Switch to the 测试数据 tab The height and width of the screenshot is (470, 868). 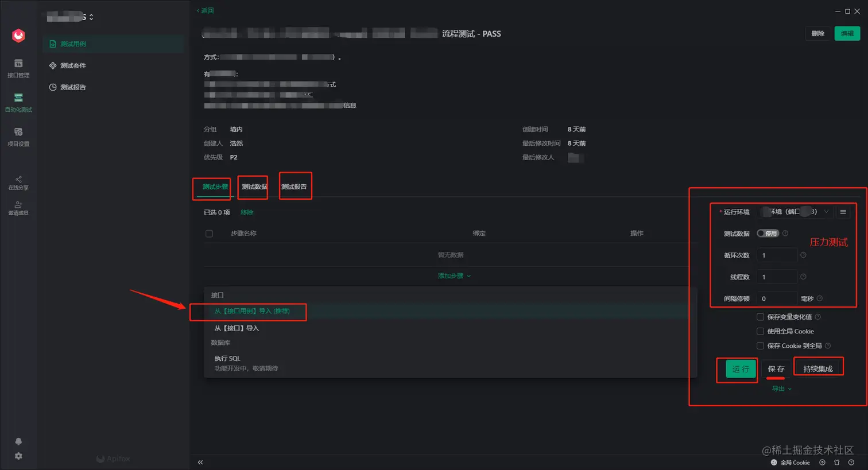pos(254,187)
